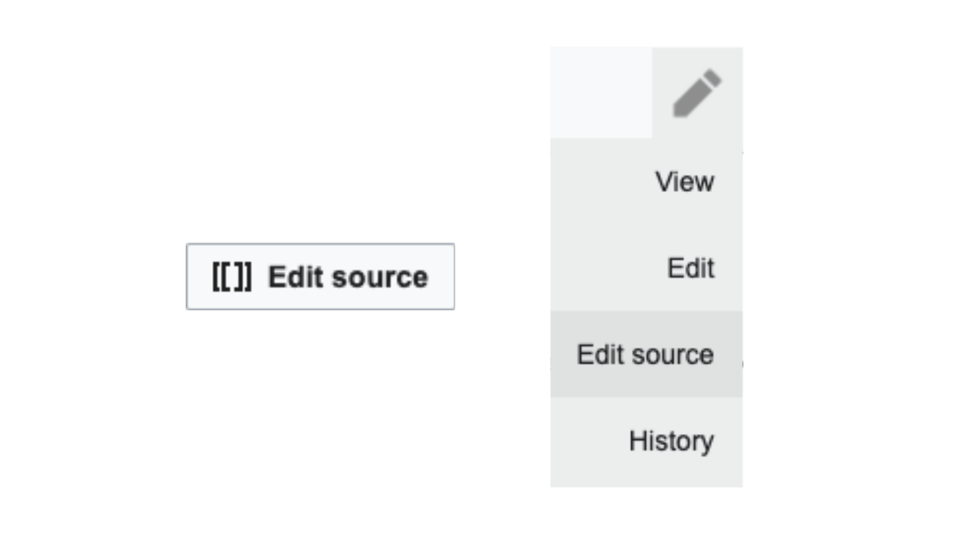Select Edit source beneath the Edit entry
Viewport: 980px width, 551px height.
click(645, 355)
